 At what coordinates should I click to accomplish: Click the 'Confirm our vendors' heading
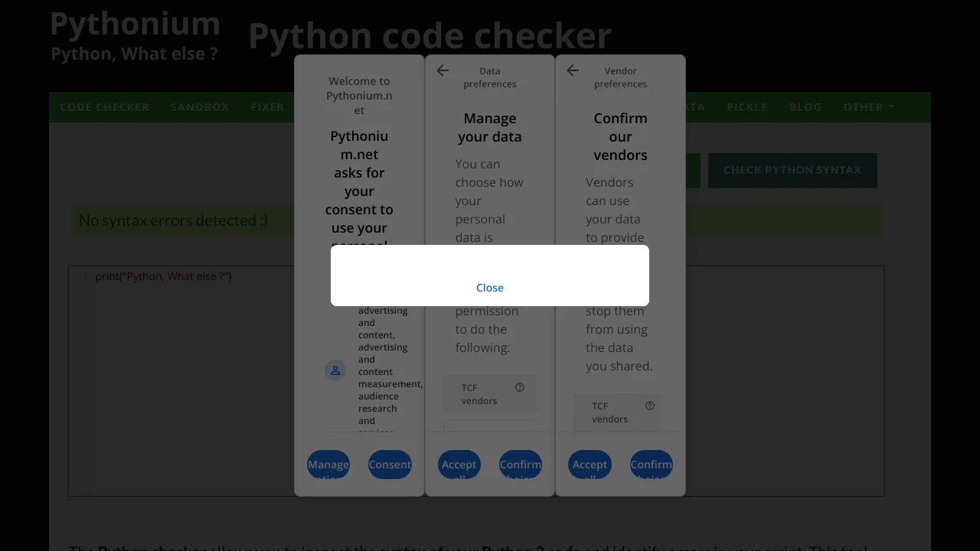(x=620, y=137)
